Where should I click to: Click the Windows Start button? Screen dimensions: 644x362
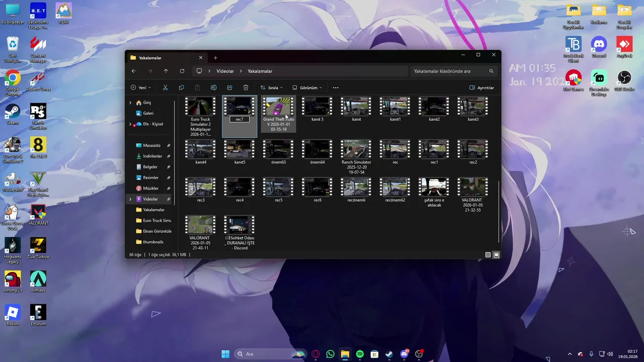pos(225,354)
